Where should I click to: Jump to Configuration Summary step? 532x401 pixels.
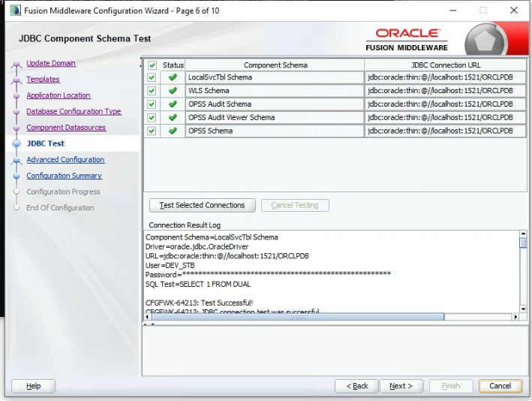pos(64,176)
